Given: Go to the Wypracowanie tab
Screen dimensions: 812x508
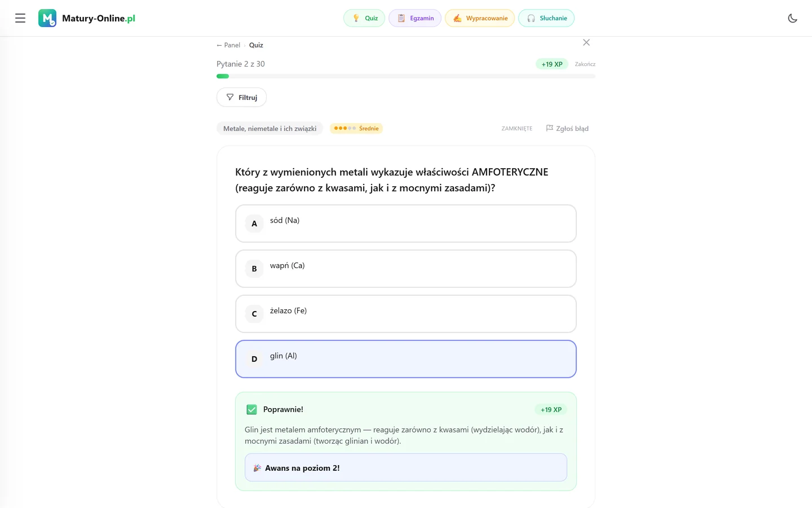Looking at the screenshot, I should tap(480, 18).
